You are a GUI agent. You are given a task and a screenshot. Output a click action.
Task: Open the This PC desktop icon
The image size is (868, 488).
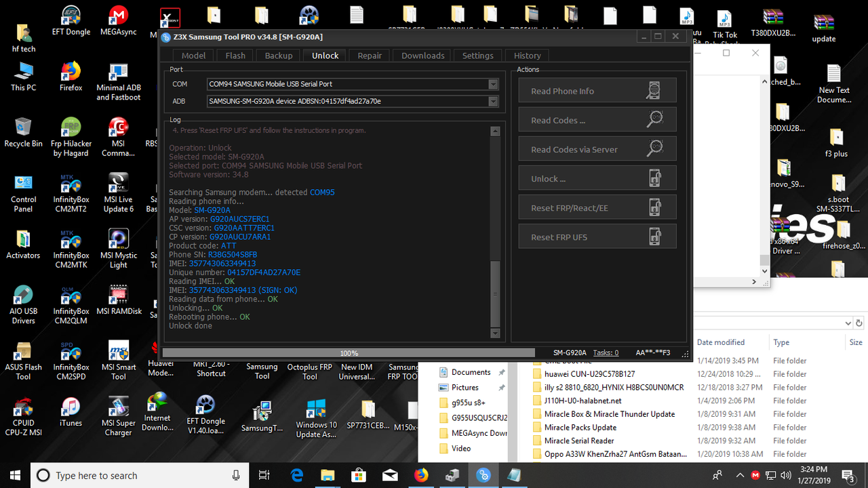24,77
